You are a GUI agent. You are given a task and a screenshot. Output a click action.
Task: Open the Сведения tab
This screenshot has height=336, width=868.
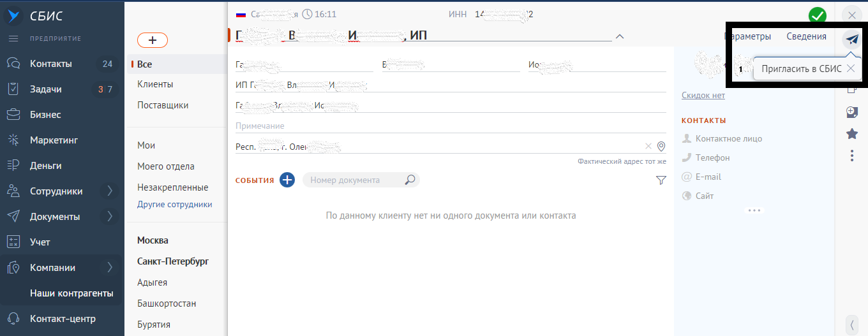(806, 36)
